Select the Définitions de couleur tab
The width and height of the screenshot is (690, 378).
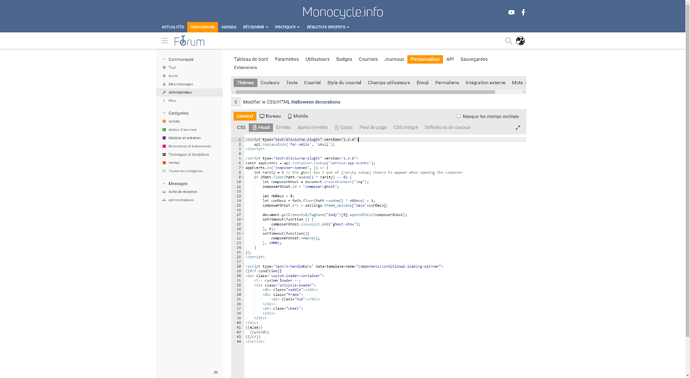coord(448,128)
